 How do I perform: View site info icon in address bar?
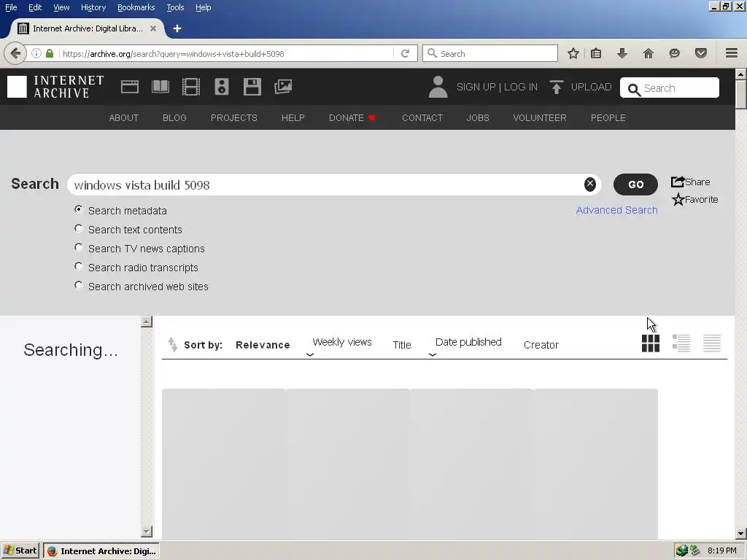pos(36,53)
